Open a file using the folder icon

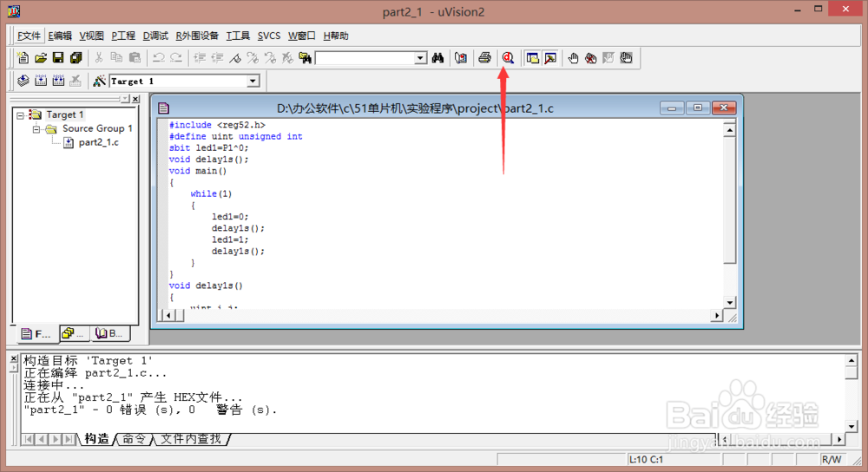(41, 57)
